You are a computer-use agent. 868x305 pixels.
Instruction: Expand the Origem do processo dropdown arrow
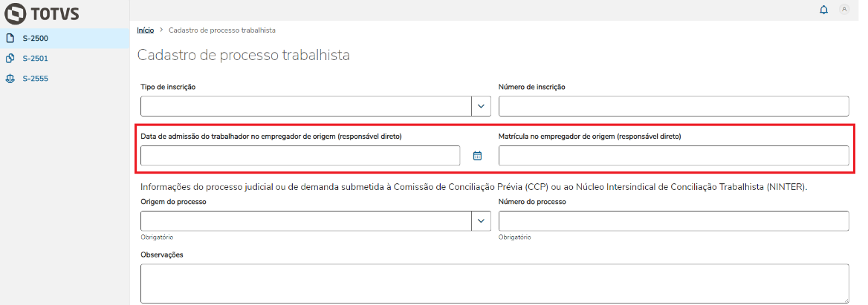click(x=481, y=220)
